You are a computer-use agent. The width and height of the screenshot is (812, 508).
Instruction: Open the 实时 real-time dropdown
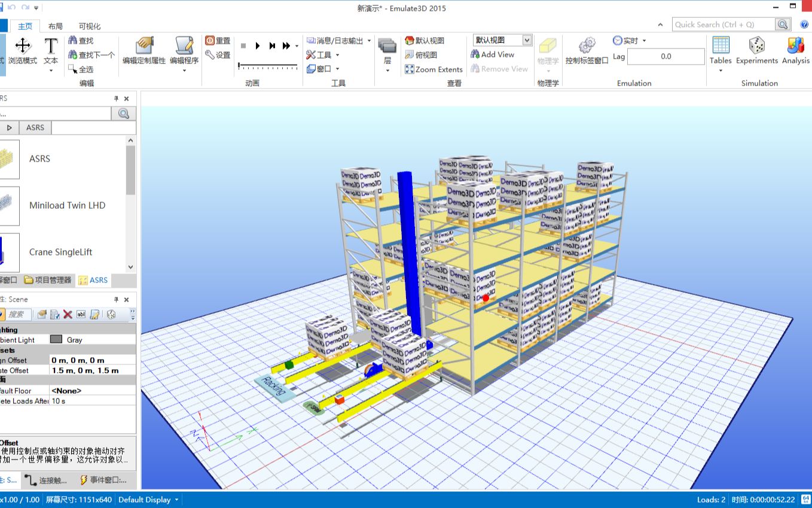pos(630,41)
